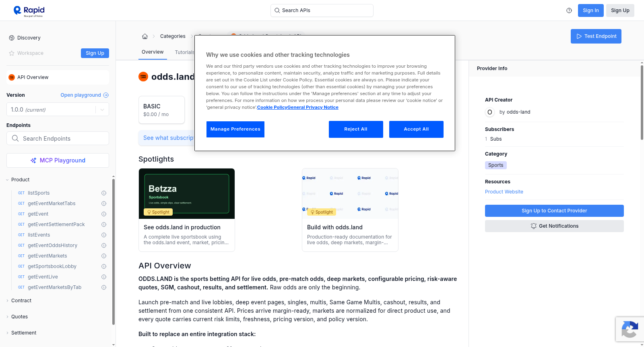Select the getEventLive endpoint
The width and height of the screenshot is (644, 347).
[x=43, y=277]
